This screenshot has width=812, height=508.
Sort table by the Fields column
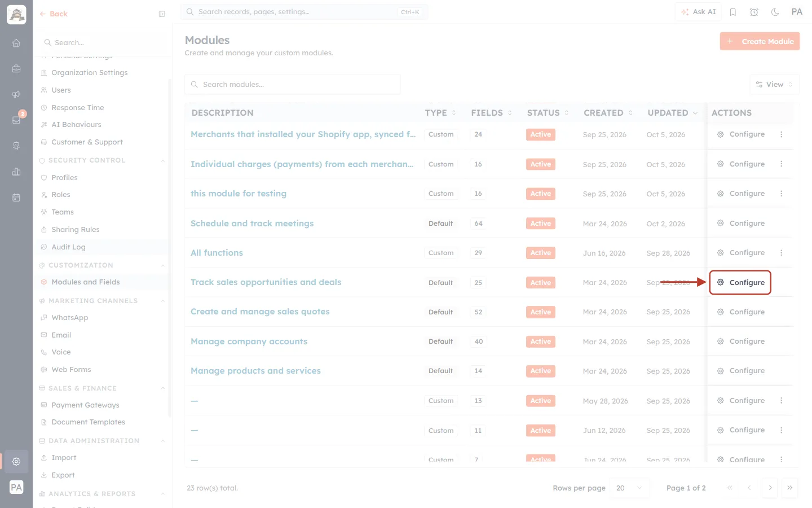[x=492, y=113]
